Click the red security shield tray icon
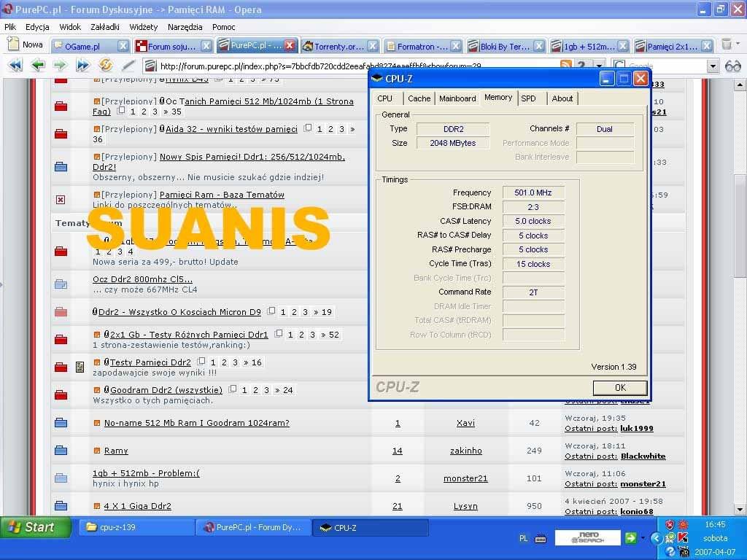 point(670,524)
